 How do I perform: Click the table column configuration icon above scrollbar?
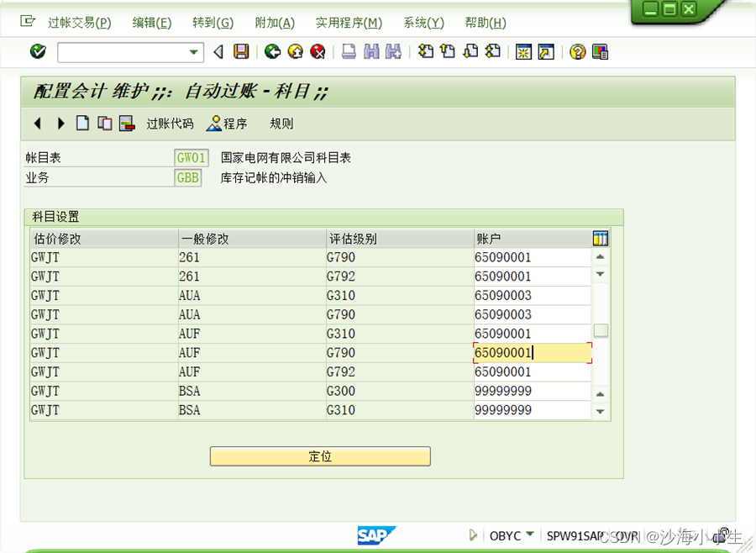click(x=600, y=238)
